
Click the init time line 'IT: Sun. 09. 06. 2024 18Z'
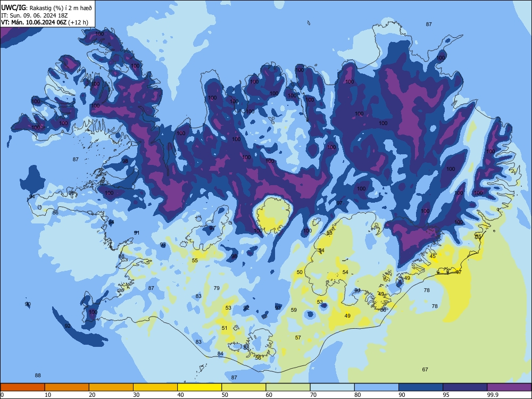pyautogui.click(x=35, y=15)
